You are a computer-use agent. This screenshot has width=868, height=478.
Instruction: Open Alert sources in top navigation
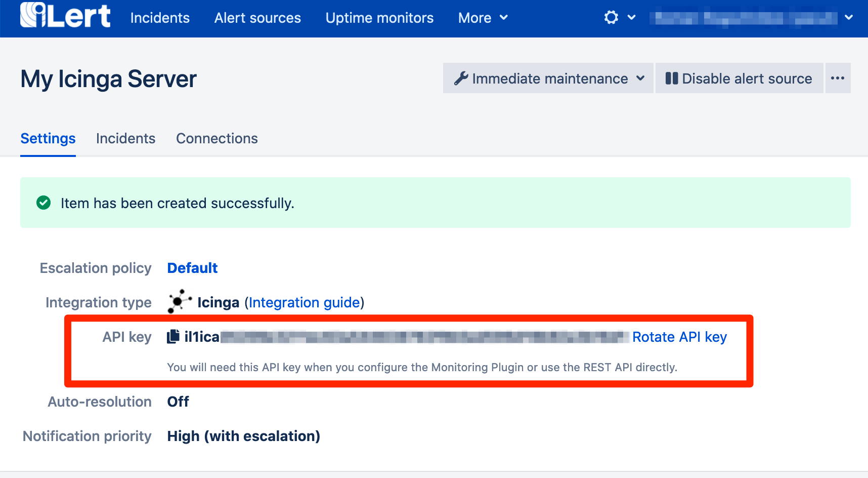257,18
